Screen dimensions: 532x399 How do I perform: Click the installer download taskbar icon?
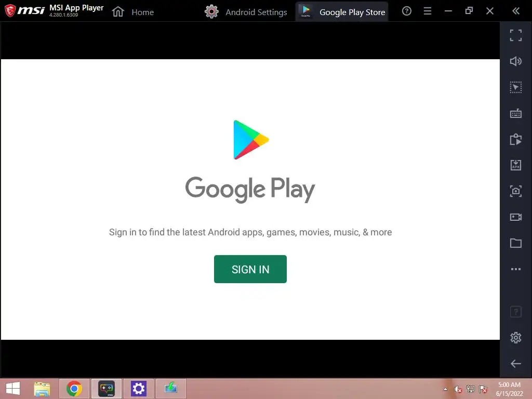pyautogui.click(x=170, y=388)
